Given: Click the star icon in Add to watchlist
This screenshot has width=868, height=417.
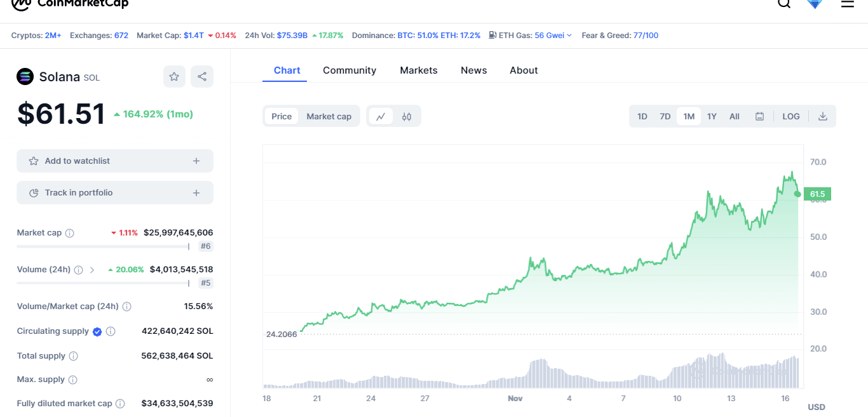Looking at the screenshot, I should pyautogui.click(x=34, y=161).
